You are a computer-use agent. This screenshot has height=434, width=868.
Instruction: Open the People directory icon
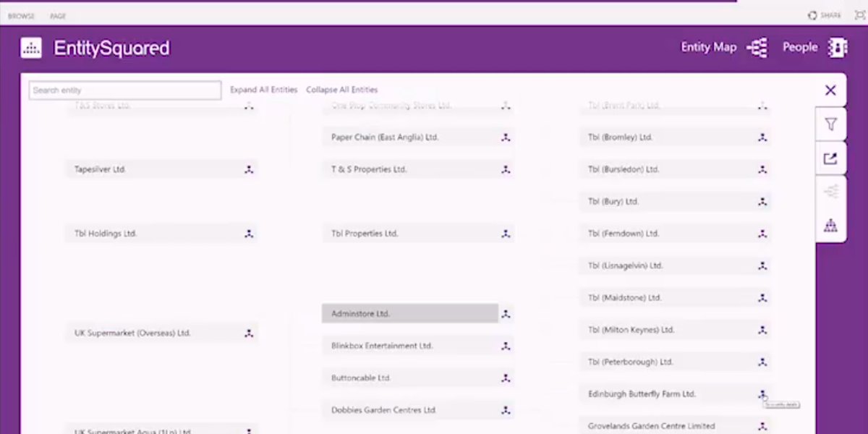point(838,48)
